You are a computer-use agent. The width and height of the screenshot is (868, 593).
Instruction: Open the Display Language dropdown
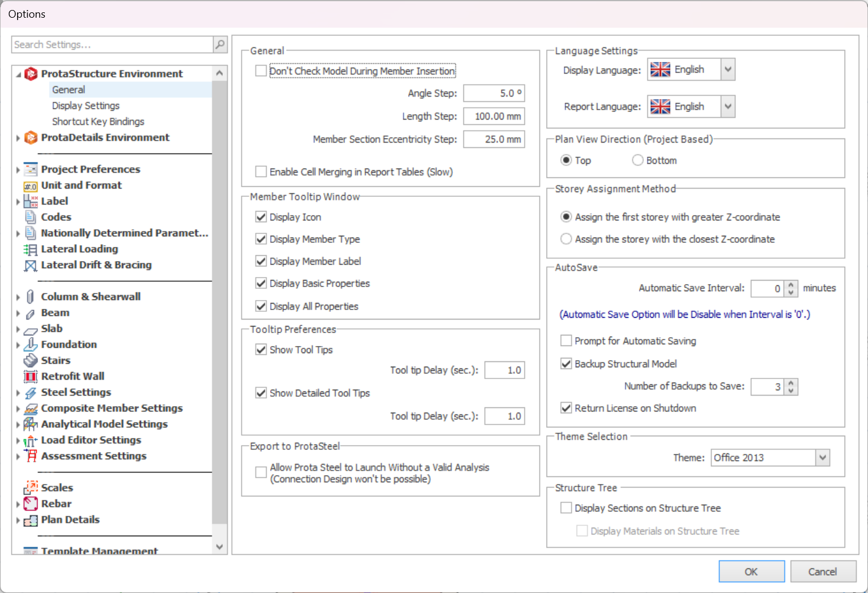[x=728, y=70]
